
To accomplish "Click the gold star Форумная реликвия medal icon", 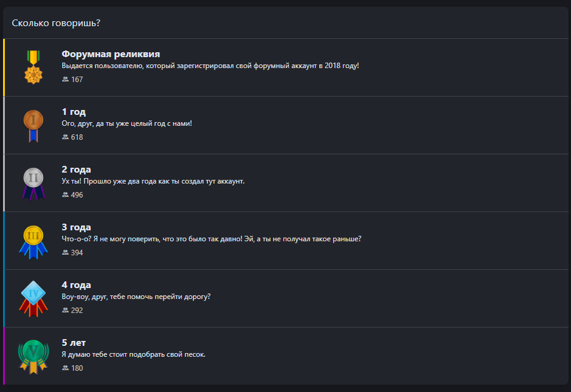I will [33, 67].
